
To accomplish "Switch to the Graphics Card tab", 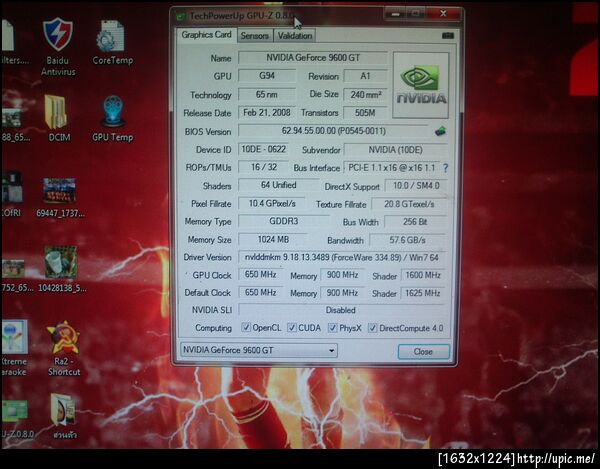I will tap(206, 35).
